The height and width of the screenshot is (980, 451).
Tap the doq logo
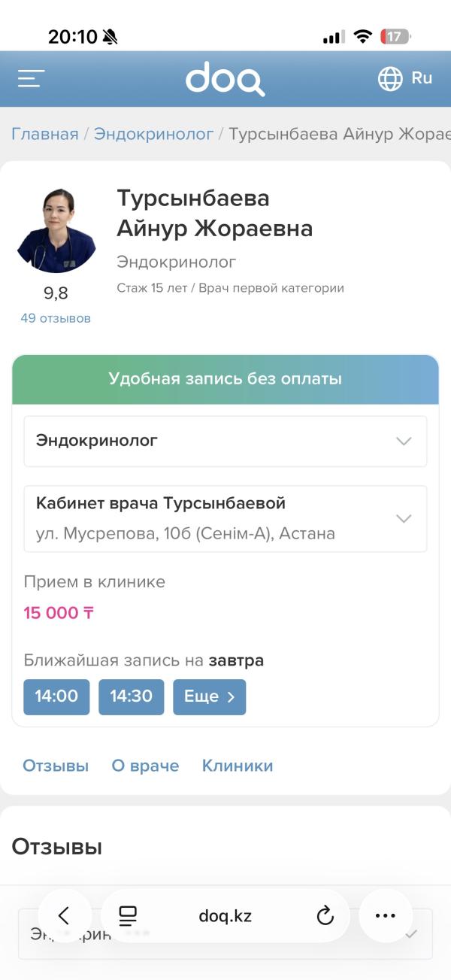point(225,79)
